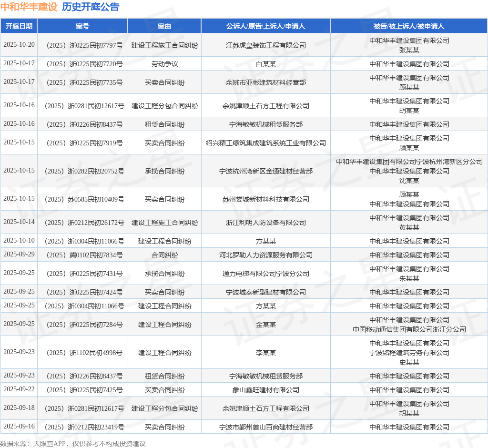Click the 被告/被上诉人/被申请人 column header
Screen dimensions: 488x448
tap(409, 26)
